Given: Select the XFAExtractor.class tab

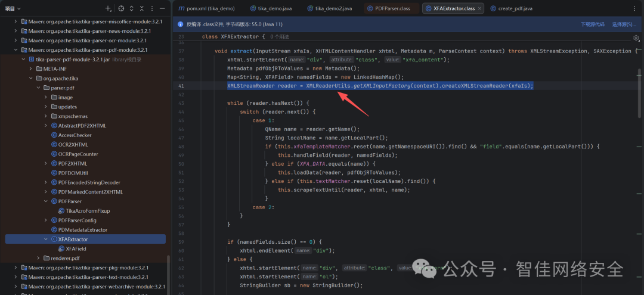Looking at the screenshot, I should (452, 8).
